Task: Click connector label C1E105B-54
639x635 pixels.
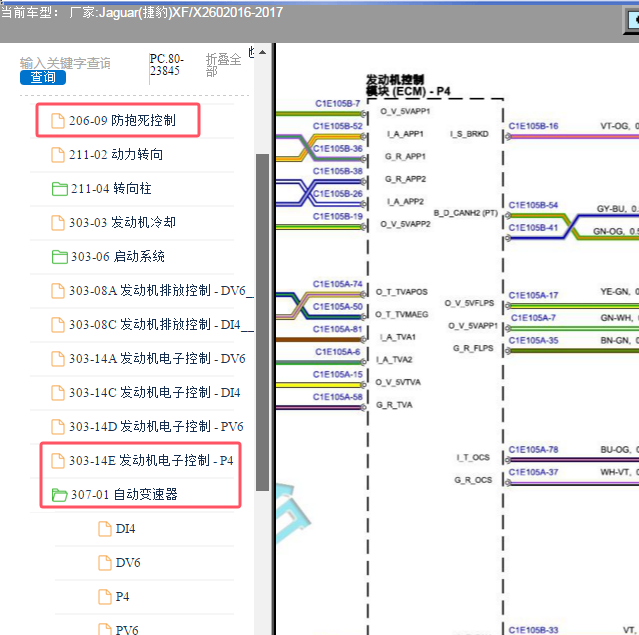Action: [533, 205]
